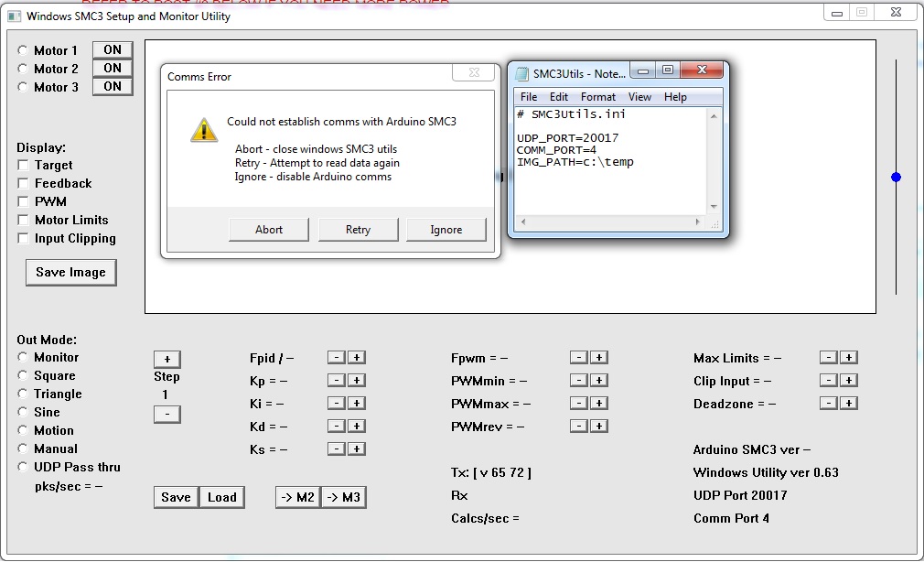Open the File menu in Notepad
The width and height of the screenshot is (924, 562).
click(x=529, y=97)
